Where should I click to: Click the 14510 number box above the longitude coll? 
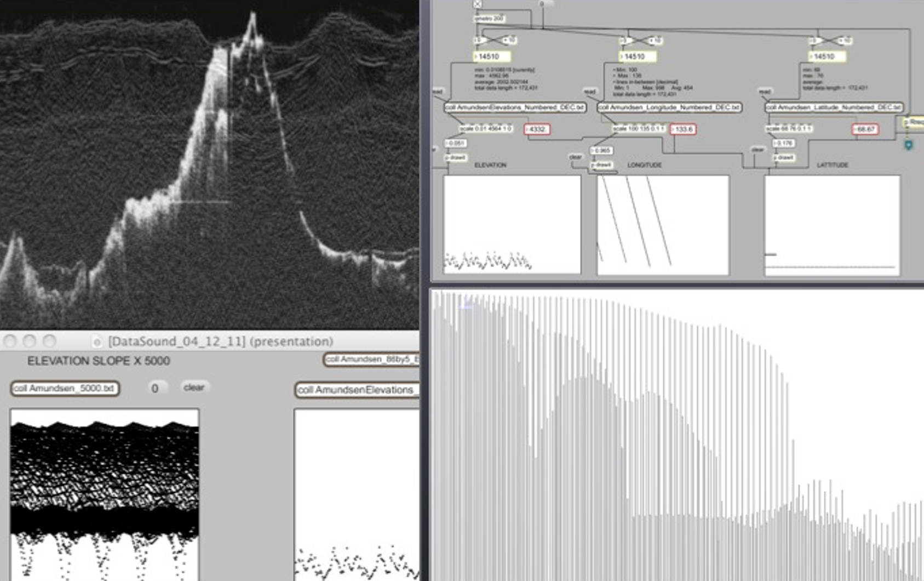click(638, 56)
